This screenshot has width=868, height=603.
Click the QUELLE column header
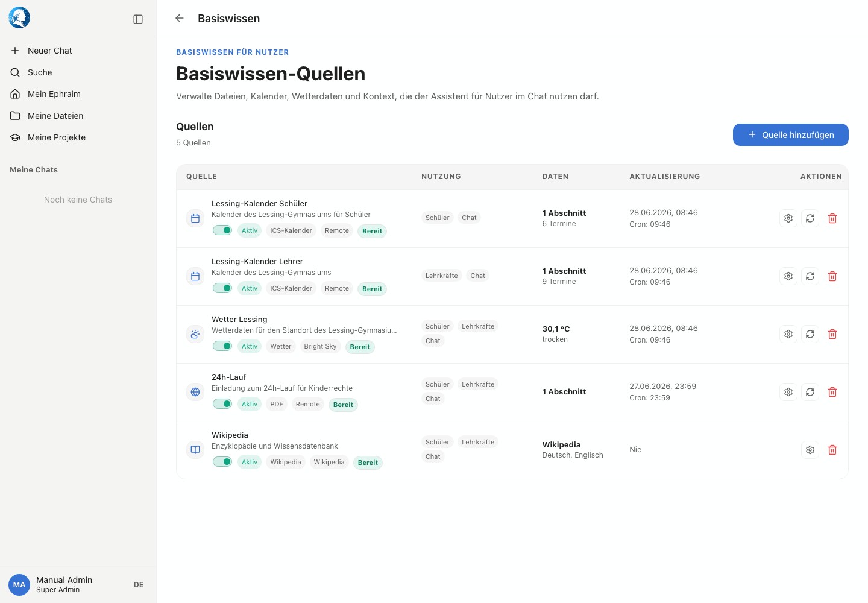click(x=201, y=177)
